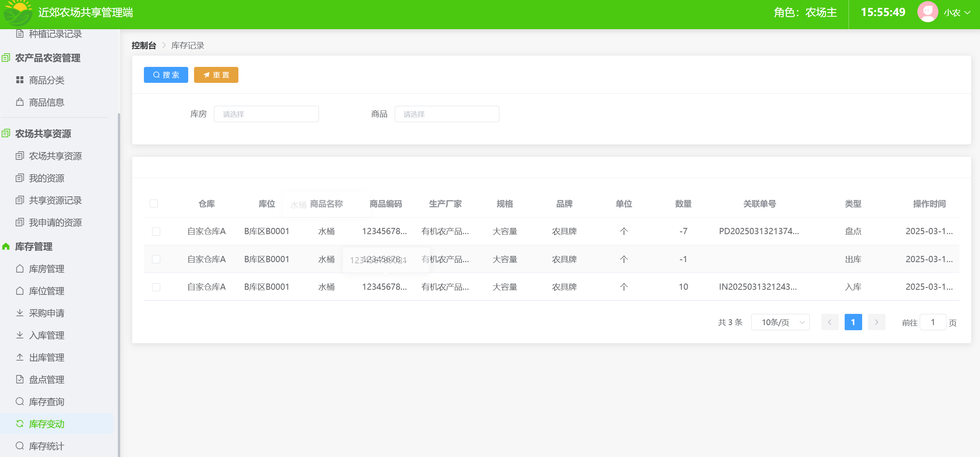This screenshot has height=457, width=980.
Task: Select page 1 in pagination
Action: [853, 322]
